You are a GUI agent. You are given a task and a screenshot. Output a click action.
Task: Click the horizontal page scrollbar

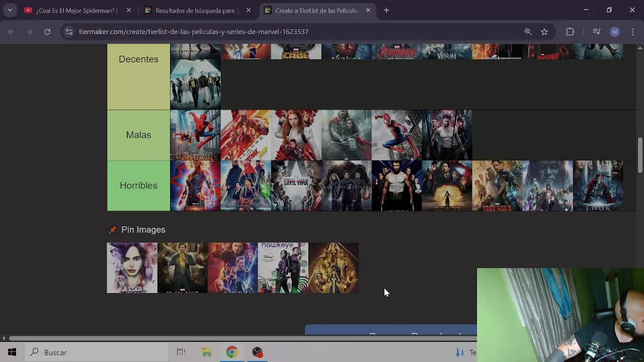pos(243,338)
